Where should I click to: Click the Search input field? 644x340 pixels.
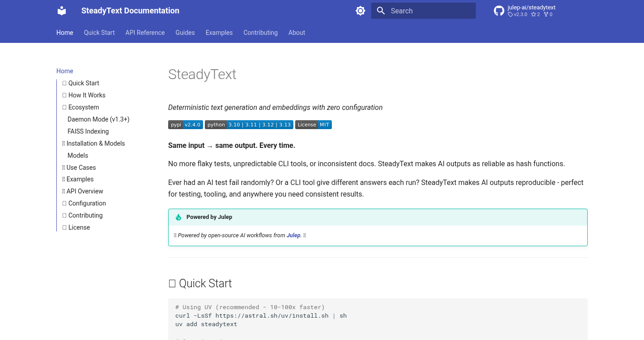pyautogui.click(x=424, y=11)
